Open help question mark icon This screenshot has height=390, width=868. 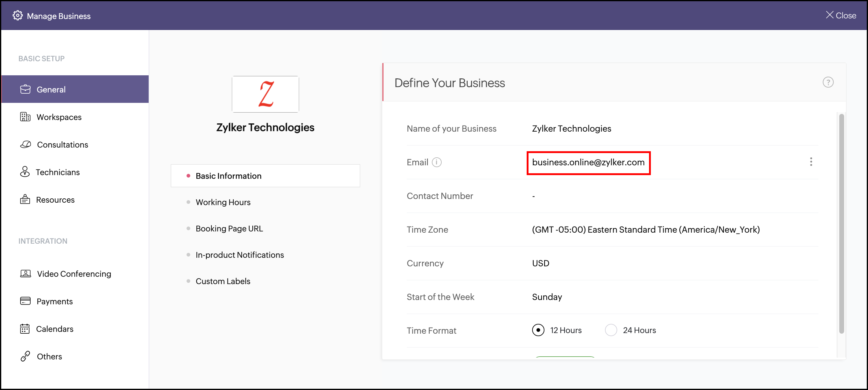[x=828, y=82]
